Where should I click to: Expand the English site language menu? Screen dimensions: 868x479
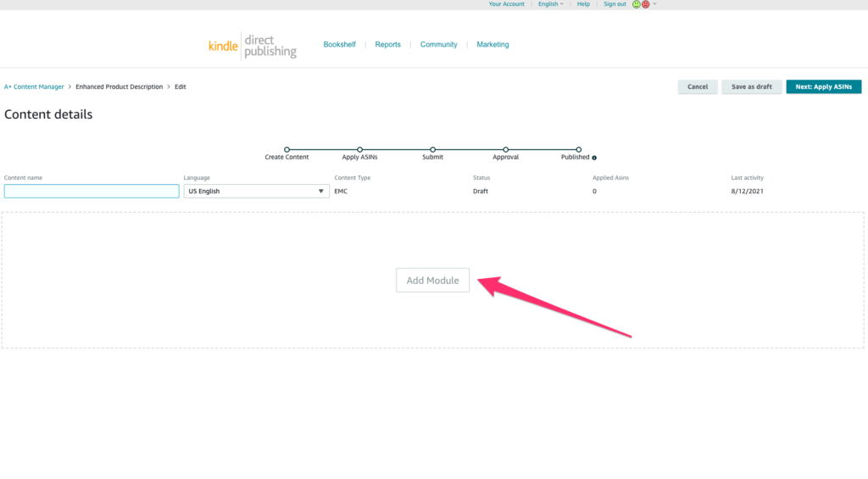click(550, 4)
